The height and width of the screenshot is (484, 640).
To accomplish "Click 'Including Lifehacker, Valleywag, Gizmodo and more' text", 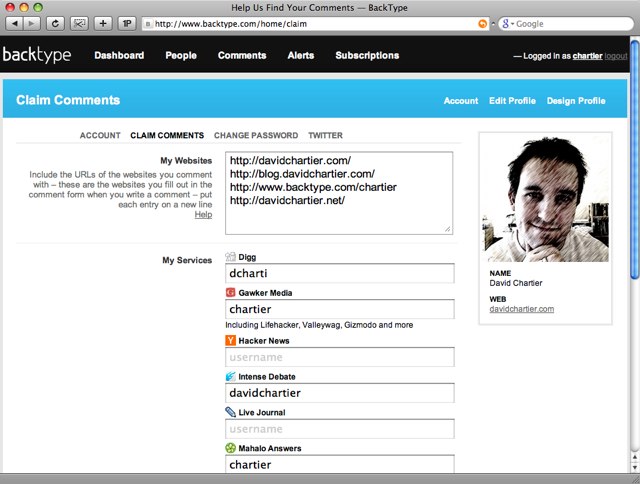I will (x=319, y=325).
